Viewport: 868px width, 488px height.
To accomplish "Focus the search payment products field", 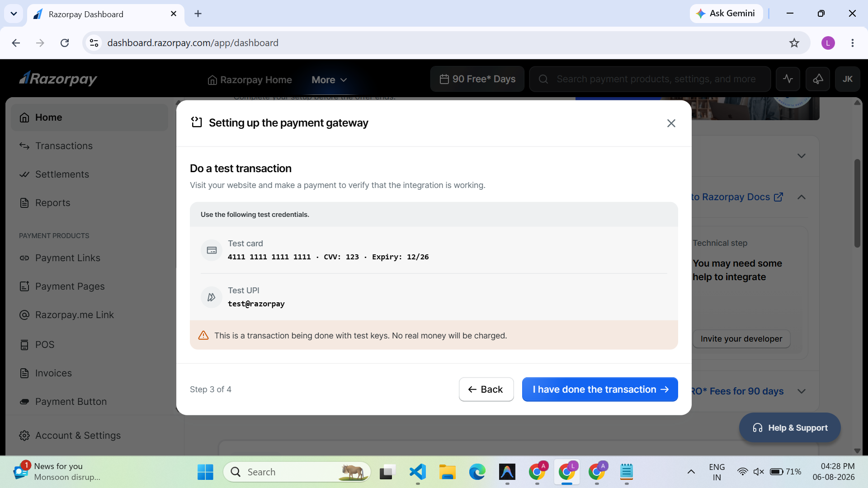I will 650,79.
